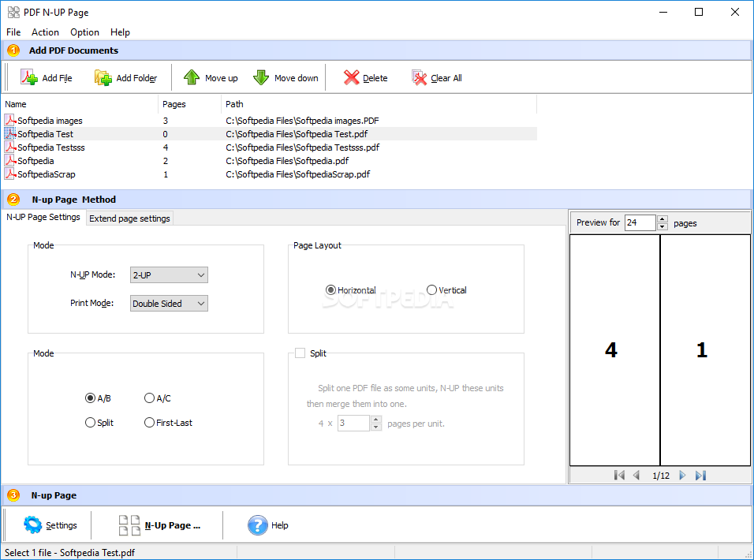The width and height of the screenshot is (754, 560).
Task: Select Horizontal page layout
Action: pyautogui.click(x=330, y=289)
